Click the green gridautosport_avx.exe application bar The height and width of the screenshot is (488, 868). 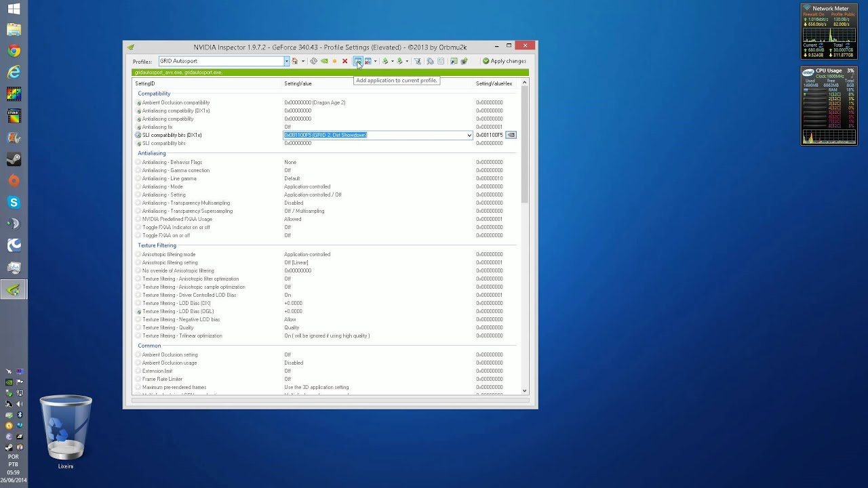pos(330,73)
